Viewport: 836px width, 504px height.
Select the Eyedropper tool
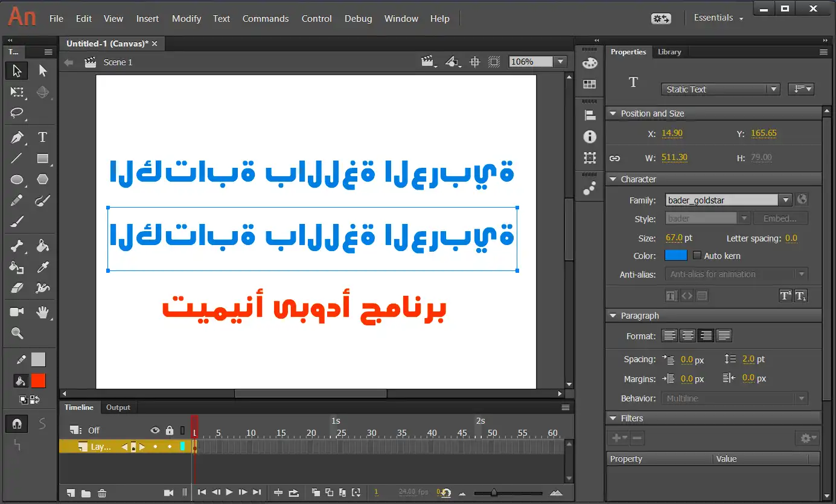tap(42, 267)
